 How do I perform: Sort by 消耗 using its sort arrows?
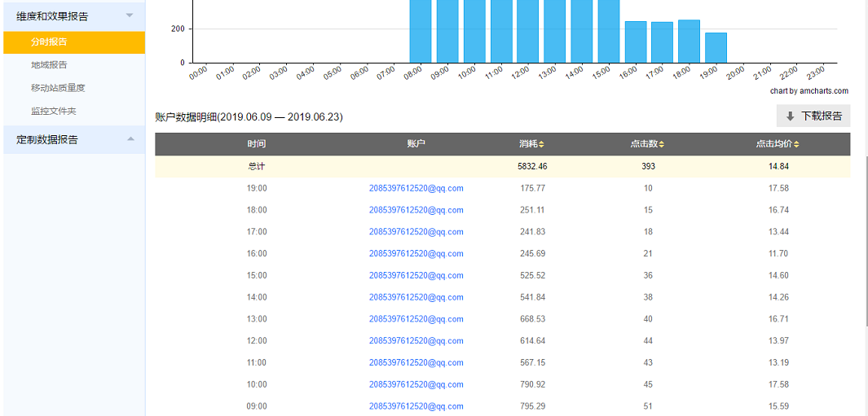click(541, 144)
